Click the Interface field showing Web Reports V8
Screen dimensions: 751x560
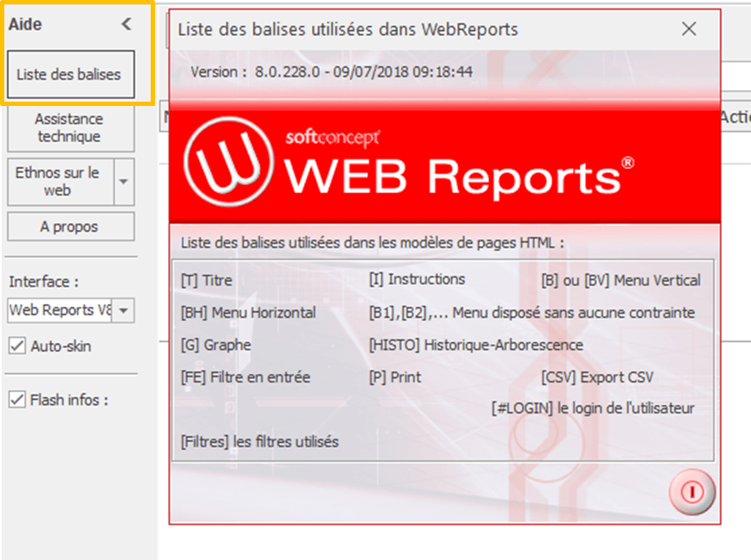[60, 310]
